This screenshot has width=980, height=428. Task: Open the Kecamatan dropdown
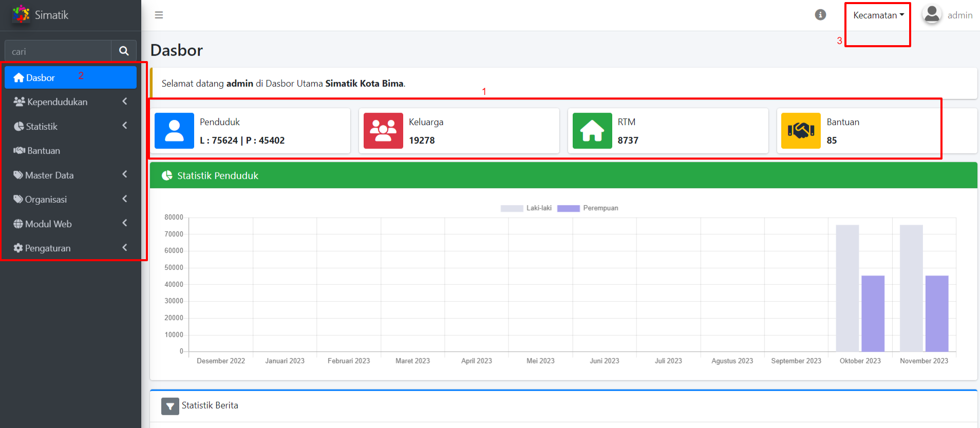pos(878,15)
